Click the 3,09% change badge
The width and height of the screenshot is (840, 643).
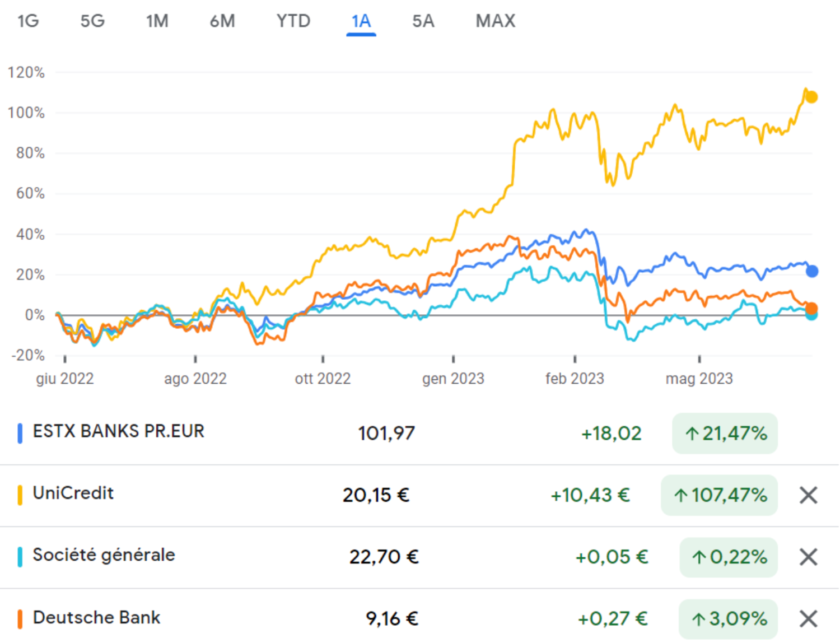tap(729, 619)
